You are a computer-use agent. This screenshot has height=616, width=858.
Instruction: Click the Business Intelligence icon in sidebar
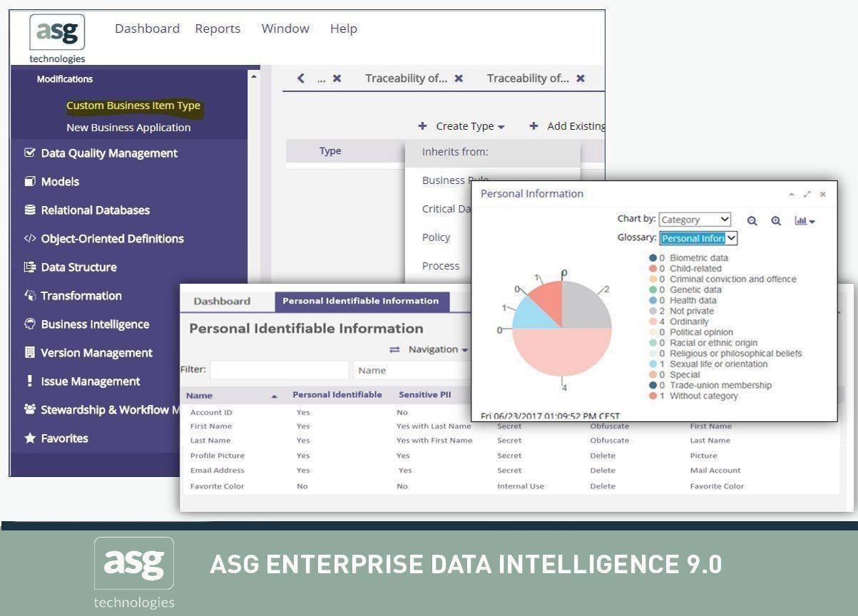click(29, 324)
